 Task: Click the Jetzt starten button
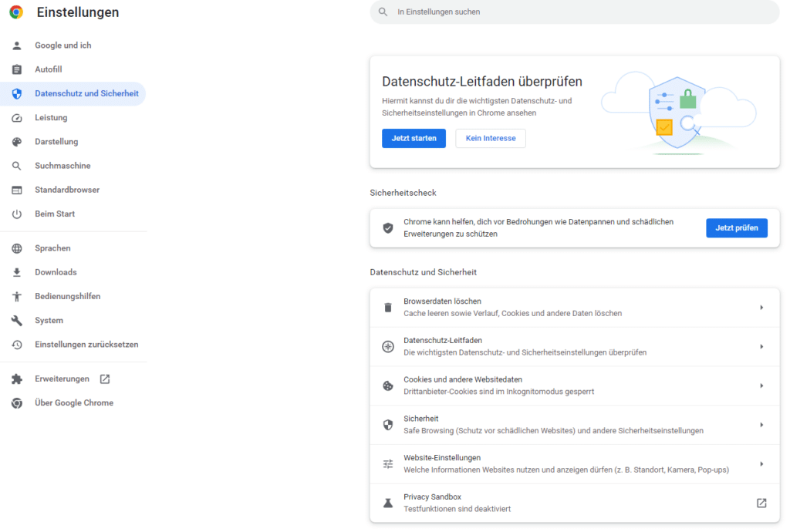coord(414,139)
